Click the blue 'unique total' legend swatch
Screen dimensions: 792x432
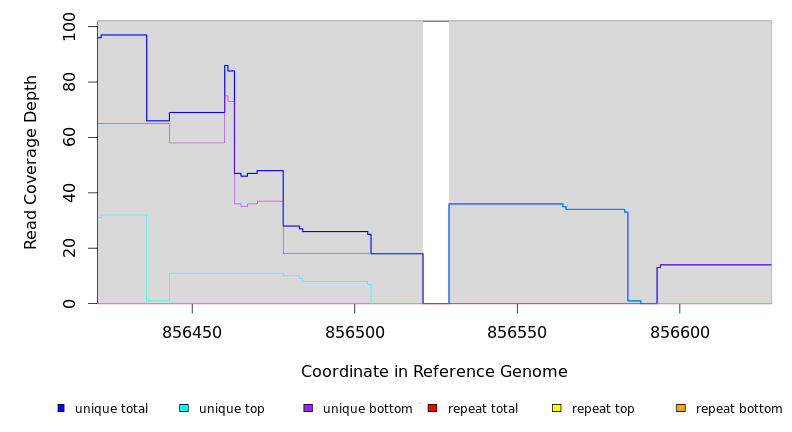click(x=61, y=408)
